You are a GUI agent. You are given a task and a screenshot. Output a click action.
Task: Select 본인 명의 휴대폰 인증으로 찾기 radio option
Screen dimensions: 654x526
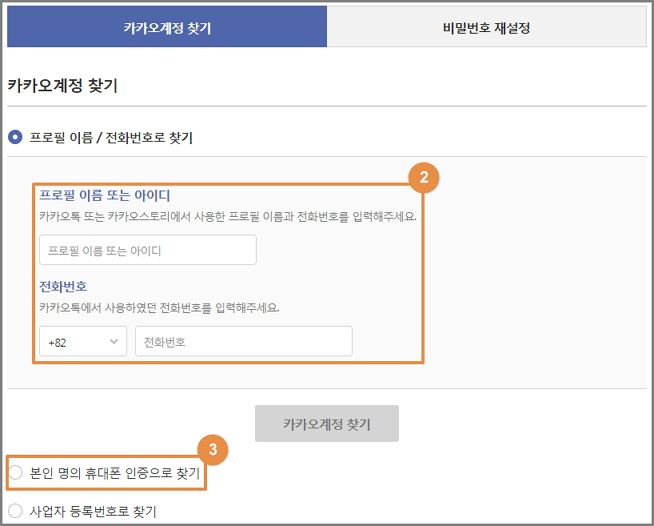(x=15, y=473)
